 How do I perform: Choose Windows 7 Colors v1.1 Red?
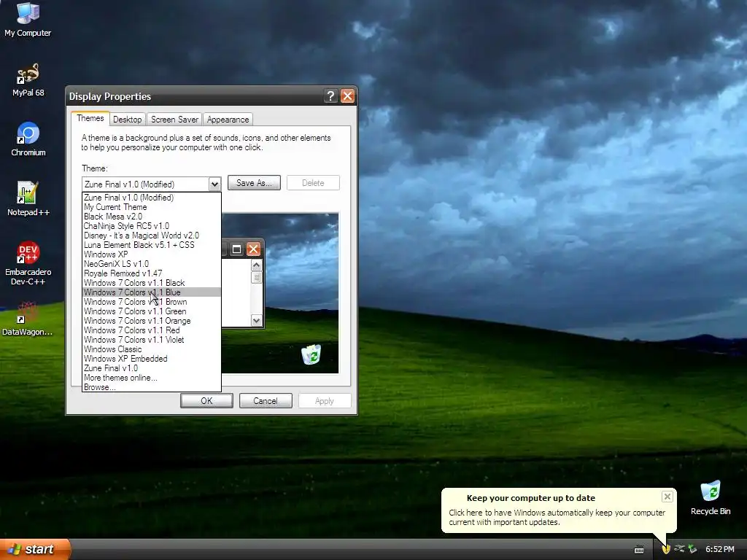152,330
